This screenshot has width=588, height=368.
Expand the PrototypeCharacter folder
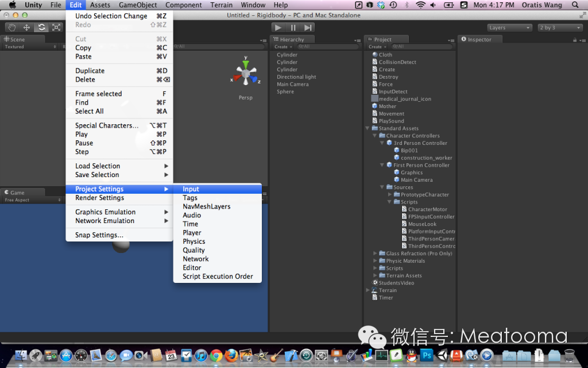click(390, 194)
